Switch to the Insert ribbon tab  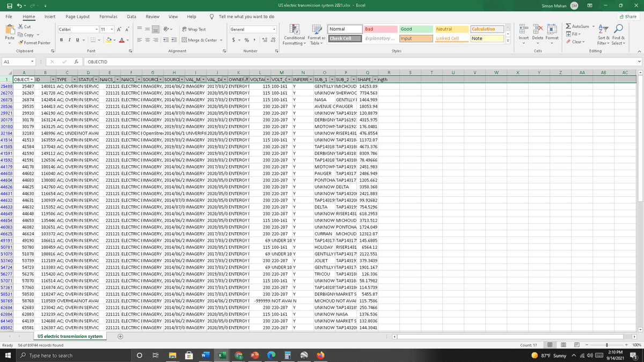[49, 17]
